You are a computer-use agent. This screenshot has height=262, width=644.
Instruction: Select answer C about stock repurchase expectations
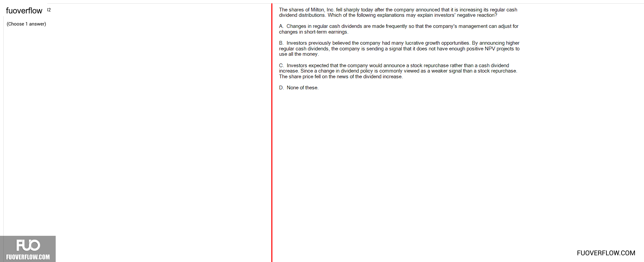tap(398, 71)
